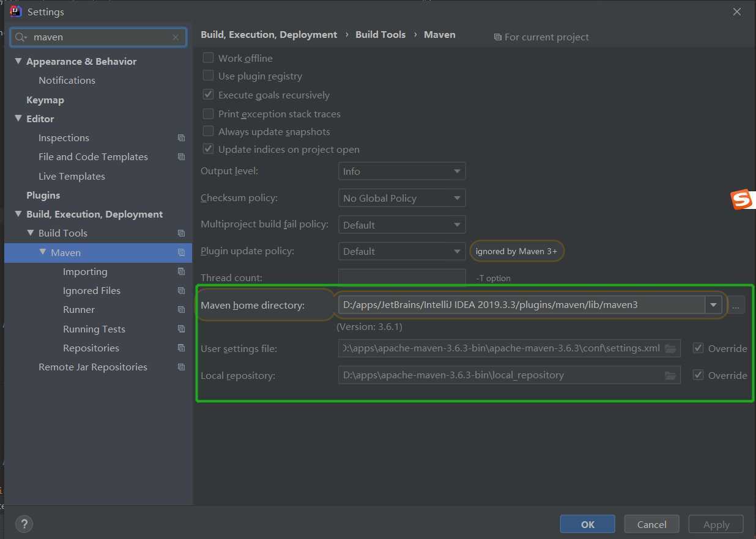Browse folder icon for Local repository
The width and height of the screenshot is (756, 539).
tap(670, 375)
